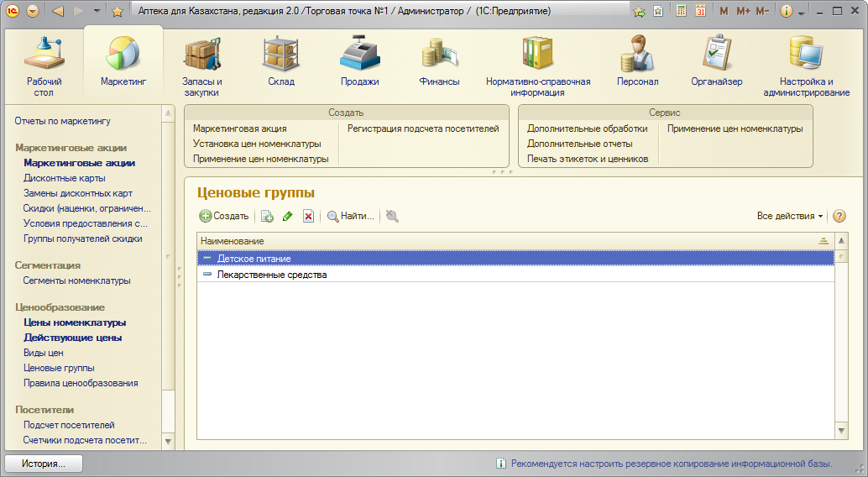
Task: Click the Создать button
Action: click(224, 216)
